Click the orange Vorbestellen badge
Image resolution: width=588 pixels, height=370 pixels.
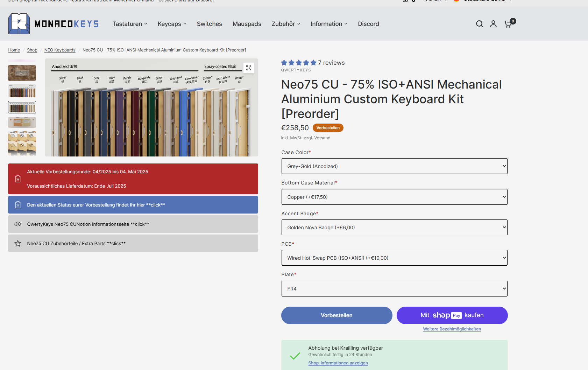click(x=328, y=128)
